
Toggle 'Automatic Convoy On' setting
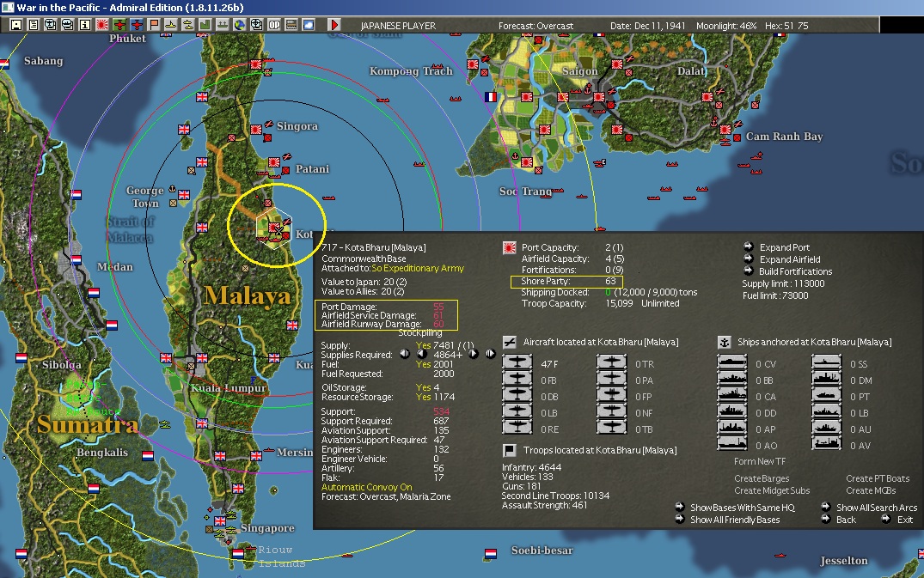[366, 487]
